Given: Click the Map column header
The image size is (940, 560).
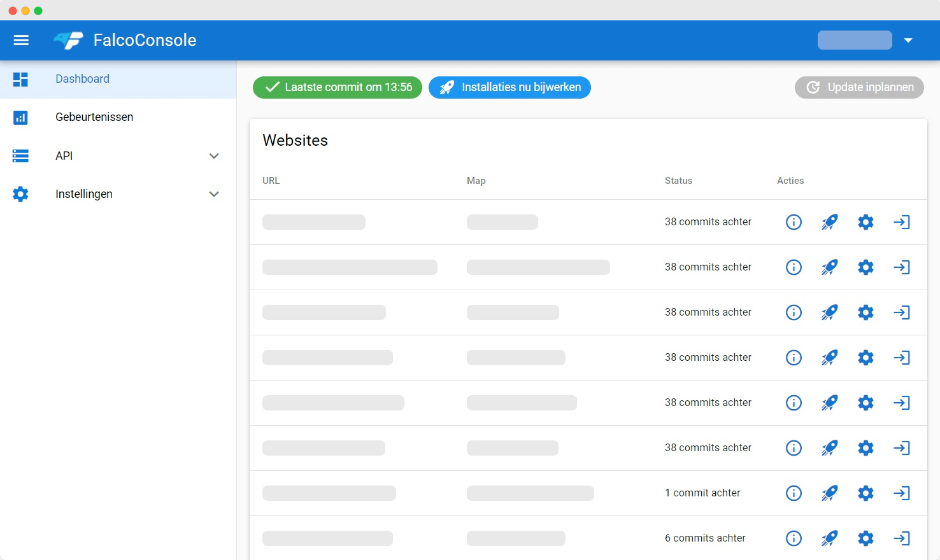Looking at the screenshot, I should tap(476, 181).
